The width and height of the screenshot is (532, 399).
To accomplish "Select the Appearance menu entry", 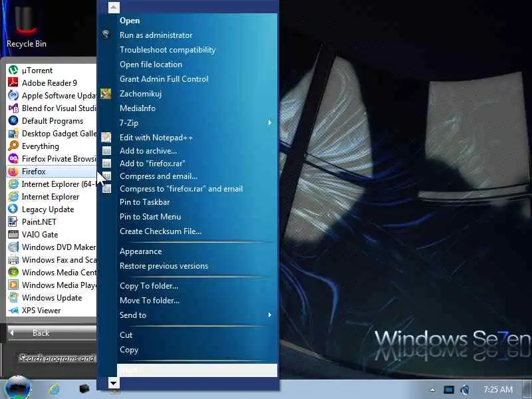I will [140, 251].
